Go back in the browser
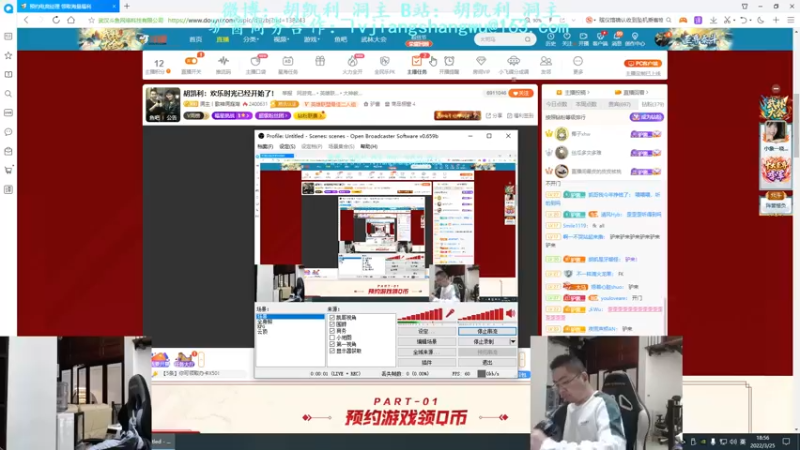The height and width of the screenshot is (450, 800). [26, 20]
